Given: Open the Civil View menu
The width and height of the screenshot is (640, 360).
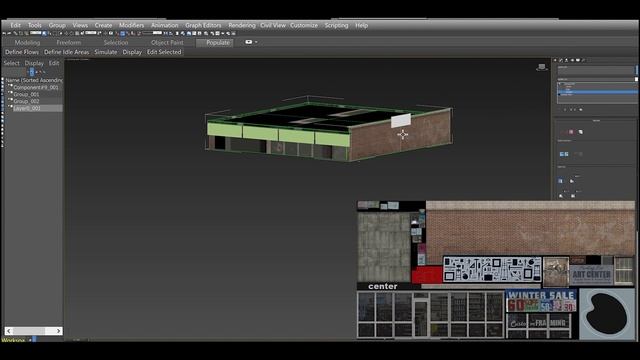Looking at the screenshot, I should (273, 25).
